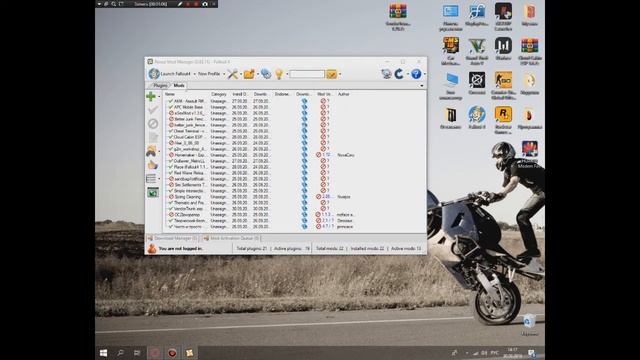This screenshot has width=640, height=360.
Task: Open the Windows Start button
Action: pyautogui.click(x=104, y=353)
